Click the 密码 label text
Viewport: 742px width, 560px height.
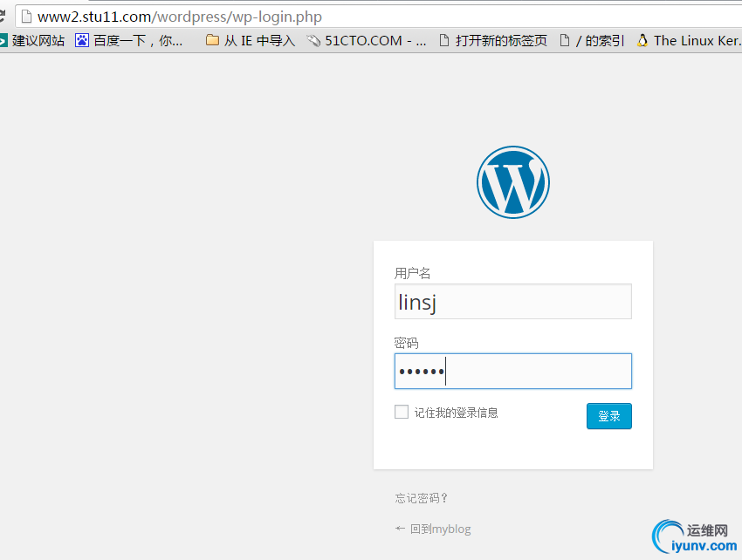(x=406, y=343)
